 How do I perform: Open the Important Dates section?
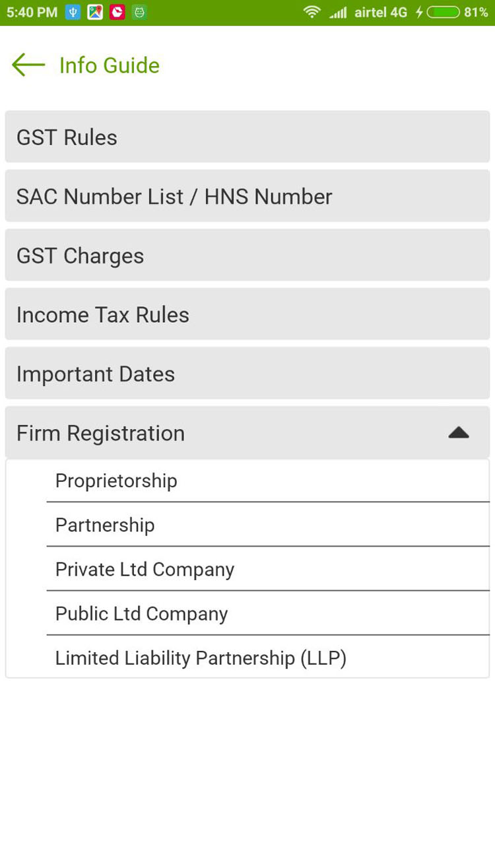[x=247, y=374]
